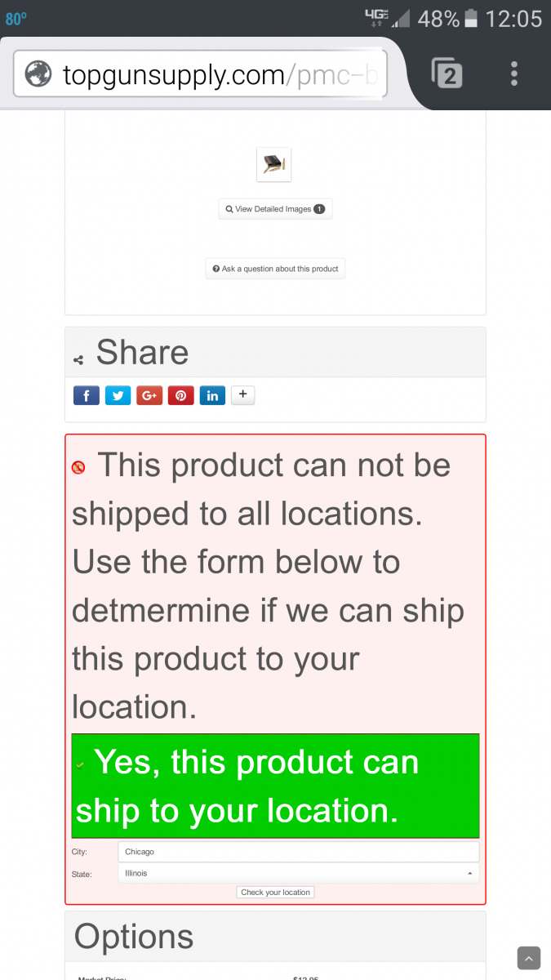Pin this product on Pinterest

tap(180, 396)
